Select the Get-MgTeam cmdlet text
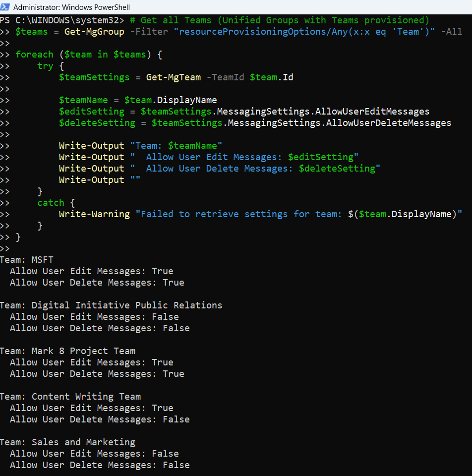Viewport: 472px width, 476px height. click(x=174, y=77)
